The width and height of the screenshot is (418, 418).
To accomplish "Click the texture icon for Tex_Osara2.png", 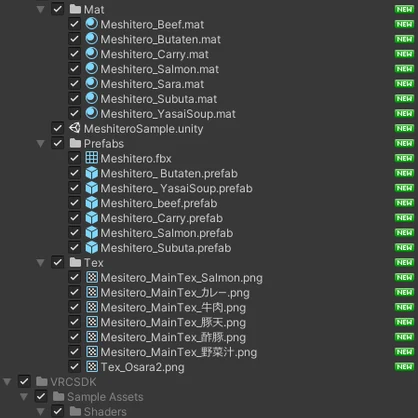I will [92, 366].
